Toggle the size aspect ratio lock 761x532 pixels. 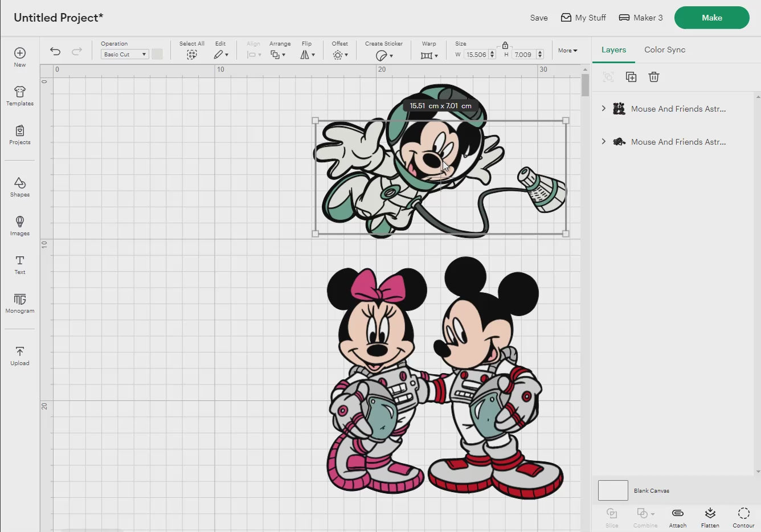[505, 46]
